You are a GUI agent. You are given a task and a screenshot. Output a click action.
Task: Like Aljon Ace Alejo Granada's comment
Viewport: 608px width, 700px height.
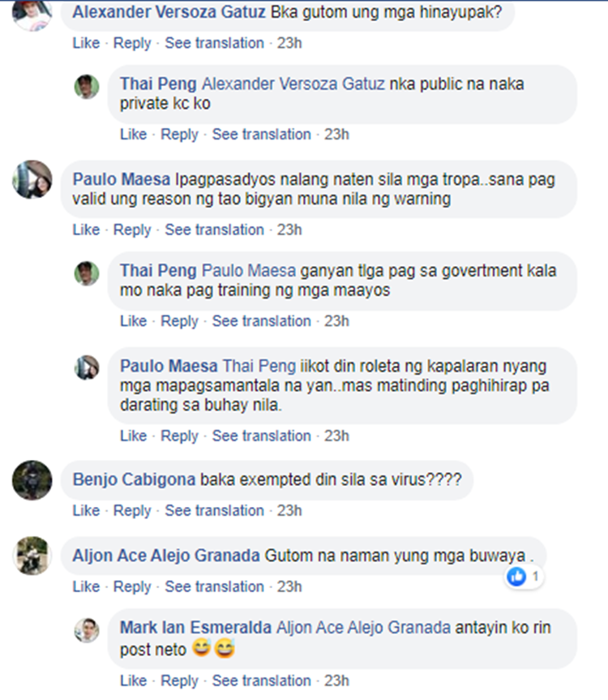point(86,586)
